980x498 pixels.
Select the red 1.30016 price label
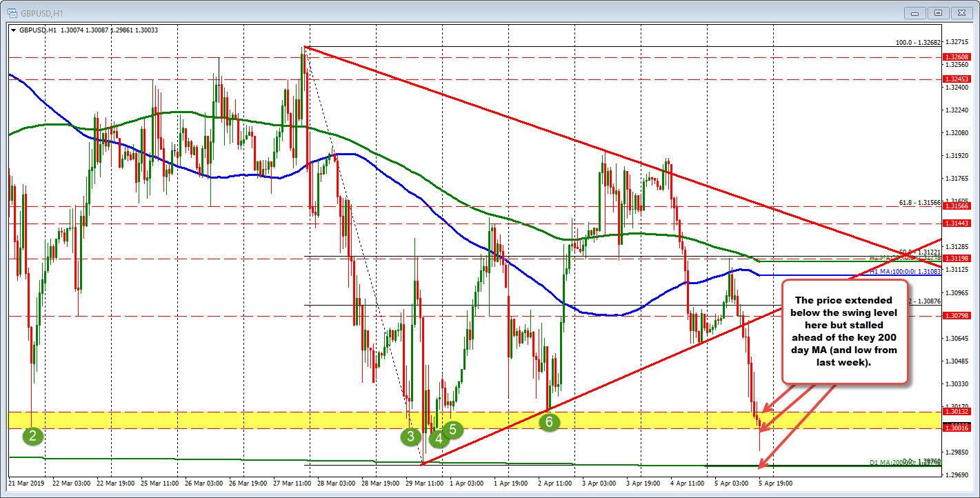957,428
